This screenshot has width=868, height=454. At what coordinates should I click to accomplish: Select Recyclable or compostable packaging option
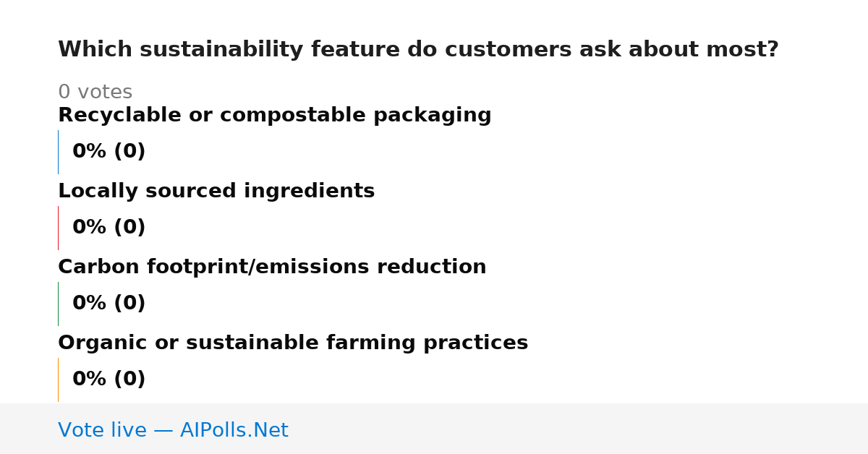[275, 116]
